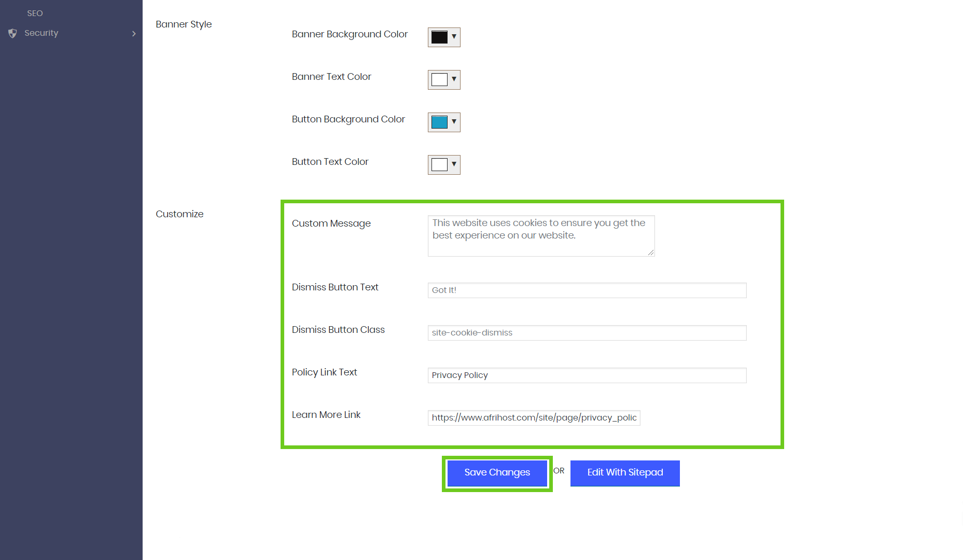The image size is (975, 560).
Task: Focus the Dismiss Button Text field
Action: (x=587, y=290)
